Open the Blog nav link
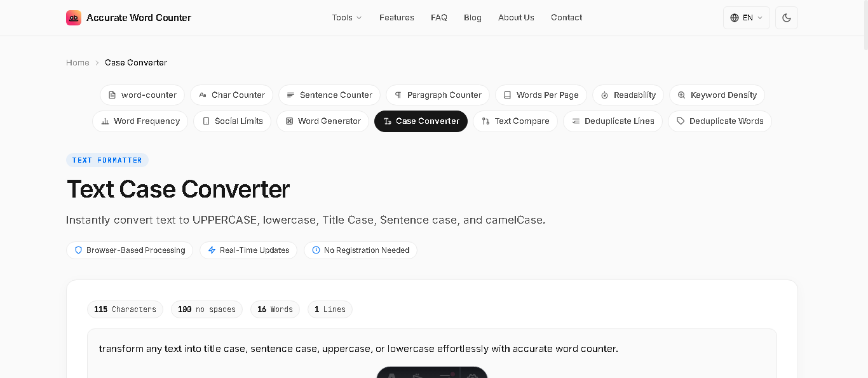Screen dimensions: 868x378 (x=473, y=18)
